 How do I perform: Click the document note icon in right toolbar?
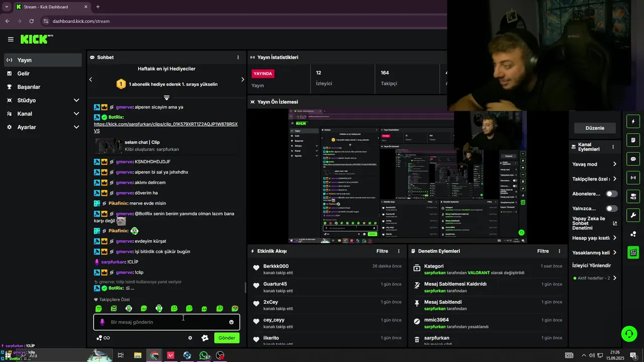(633, 140)
